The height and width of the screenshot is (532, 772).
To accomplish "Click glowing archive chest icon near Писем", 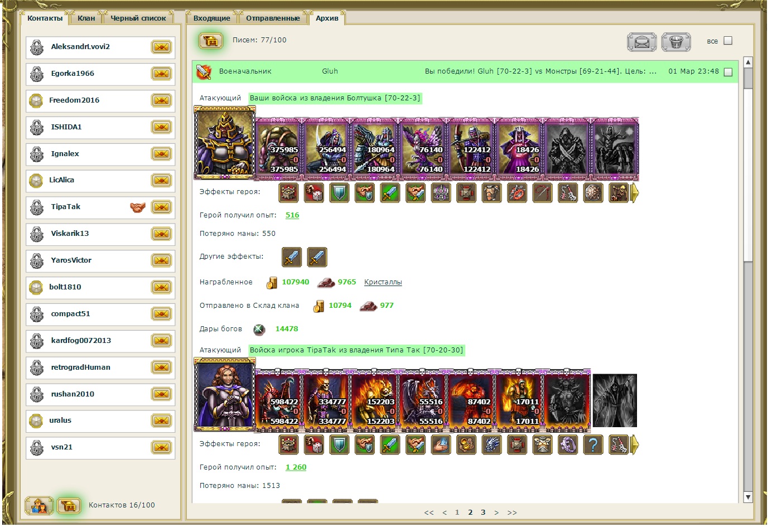I will pyautogui.click(x=211, y=41).
